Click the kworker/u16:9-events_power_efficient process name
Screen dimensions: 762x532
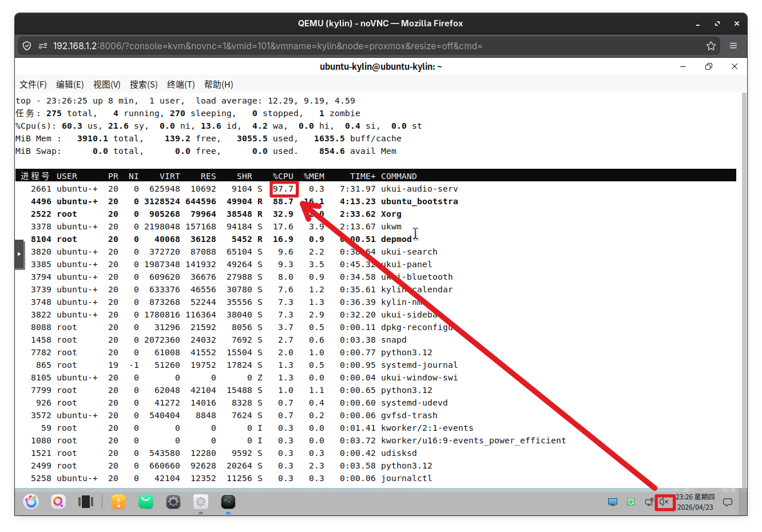[474, 440]
